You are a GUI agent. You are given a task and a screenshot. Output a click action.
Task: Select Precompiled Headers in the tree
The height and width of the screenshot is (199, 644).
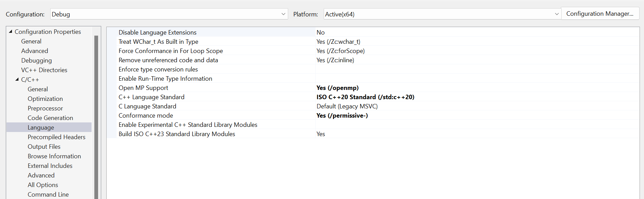point(56,137)
